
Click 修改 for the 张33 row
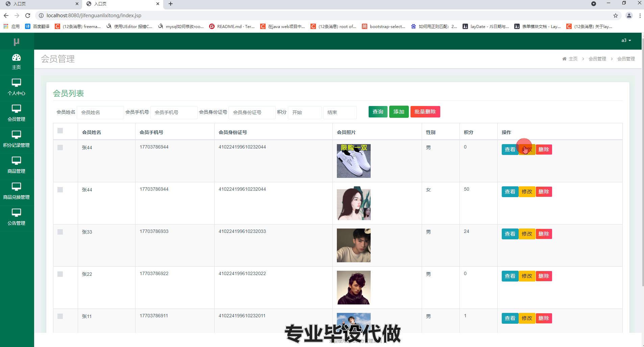tap(527, 234)
